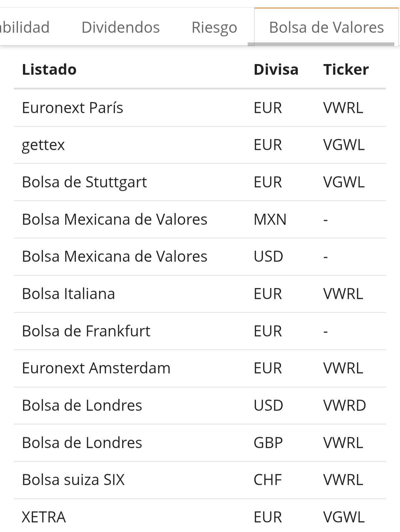The height and width of the screenshot is (532, 400).
Task: Open the partially visible tab ending in "bilidad"
Action: (25, 27)
